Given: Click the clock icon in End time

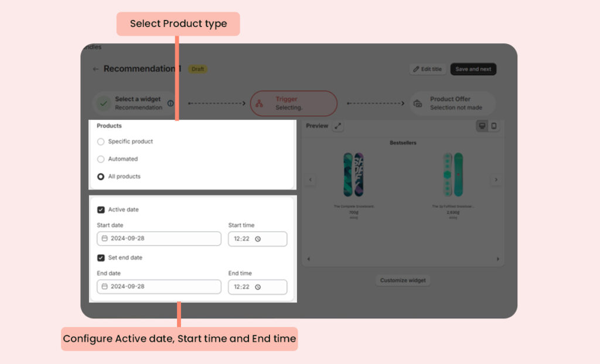Looking at the screenshot, I should 258,287.
